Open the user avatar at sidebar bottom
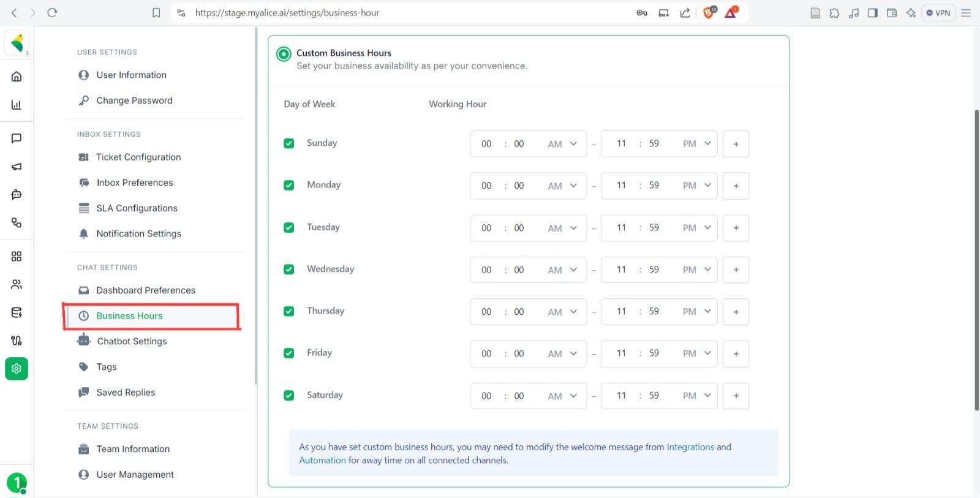The width and height of the screenshot is (980, 498). 17,483
